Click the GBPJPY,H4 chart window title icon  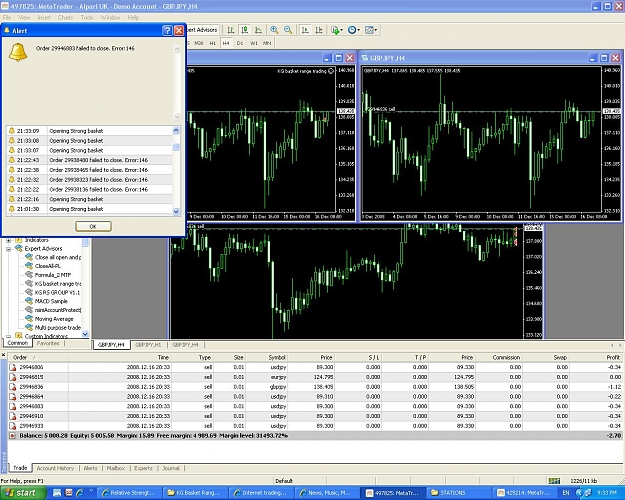365,58
